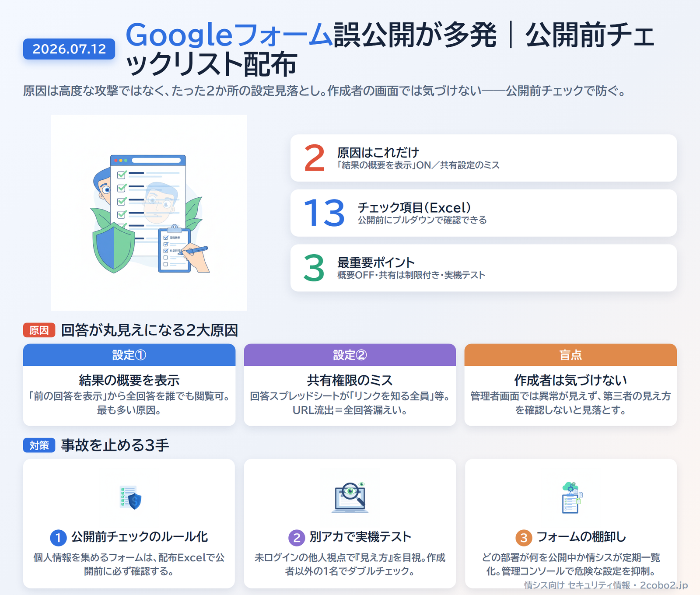Click the 結果の概要を表示 card title

tap(129, 380)
